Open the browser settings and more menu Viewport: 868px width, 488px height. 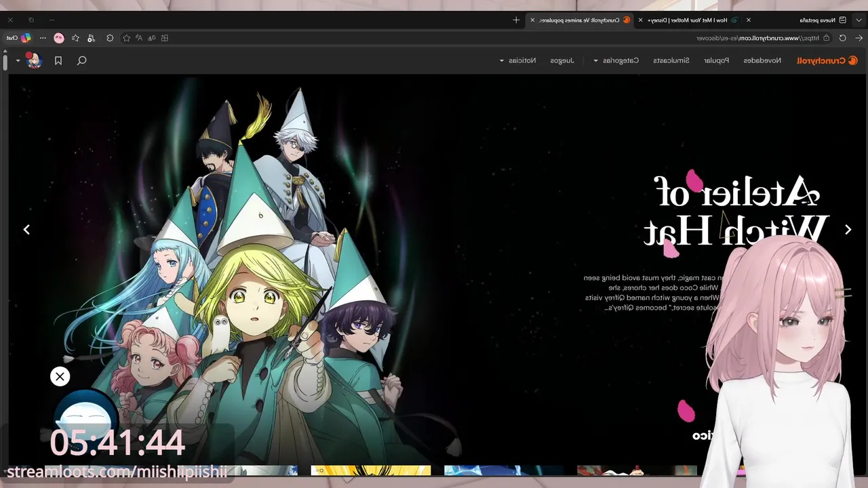(43, 38)
